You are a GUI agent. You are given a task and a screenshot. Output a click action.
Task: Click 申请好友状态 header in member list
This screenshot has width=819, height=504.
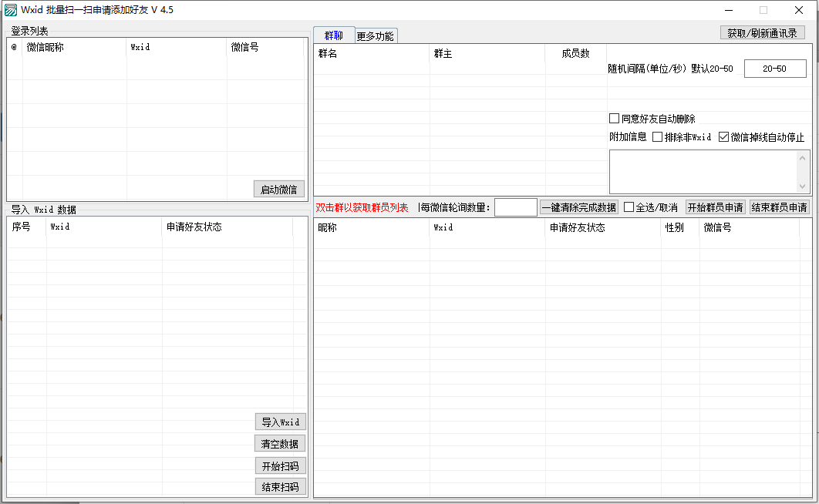[x=603, y=227]
